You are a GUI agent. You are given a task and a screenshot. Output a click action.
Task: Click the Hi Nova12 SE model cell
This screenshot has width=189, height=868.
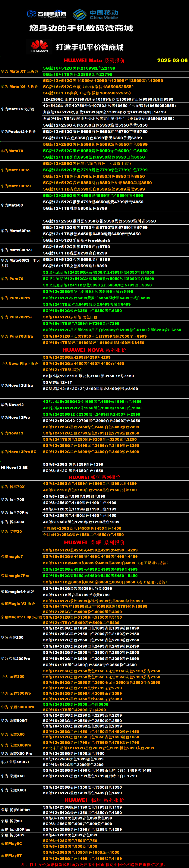pos(21,468)
